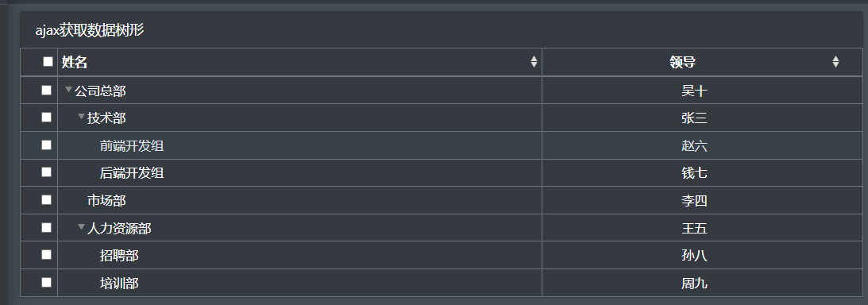The width and height of the screenshot is (868, 305).
Task: Toggle the select-all checkbox in header
Action: pyautogui.click(x=48, y=62)
